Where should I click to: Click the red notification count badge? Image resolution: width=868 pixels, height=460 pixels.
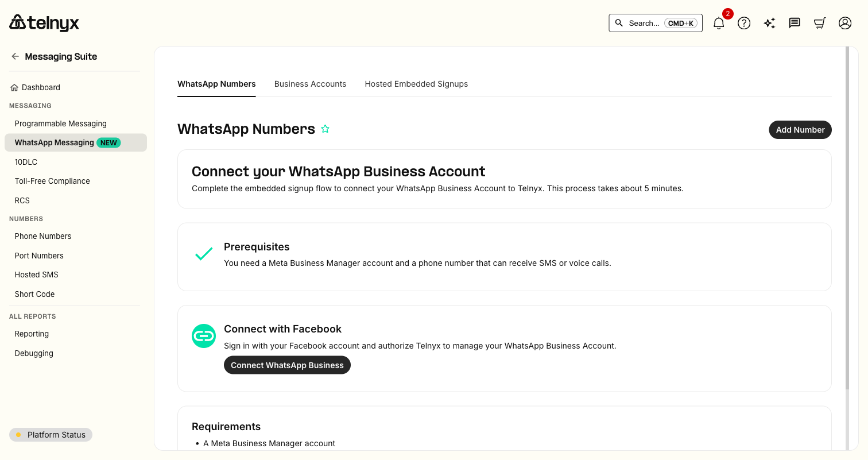point(728,14)
